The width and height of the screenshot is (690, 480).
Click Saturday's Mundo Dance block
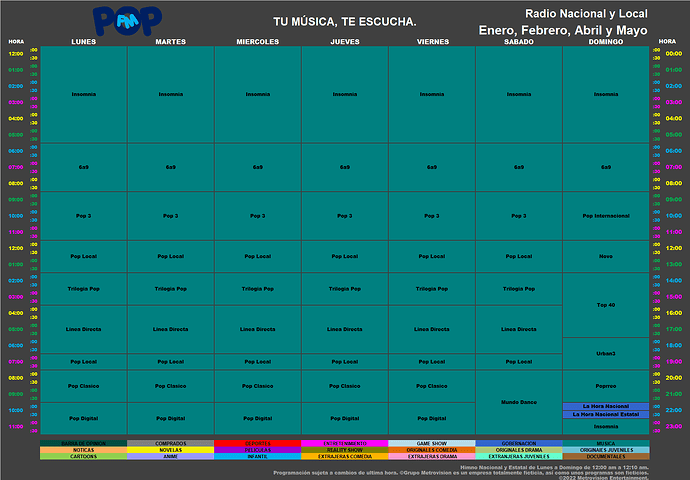[519, 402]
